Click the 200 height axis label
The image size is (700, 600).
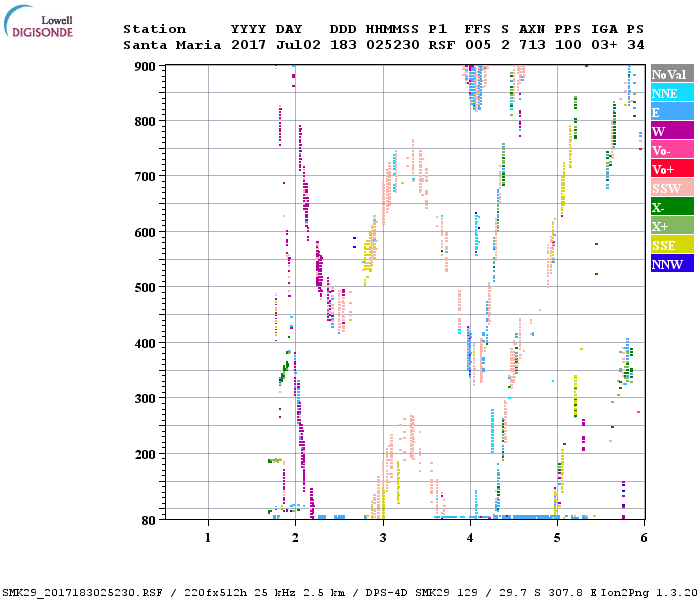[145, 454]
